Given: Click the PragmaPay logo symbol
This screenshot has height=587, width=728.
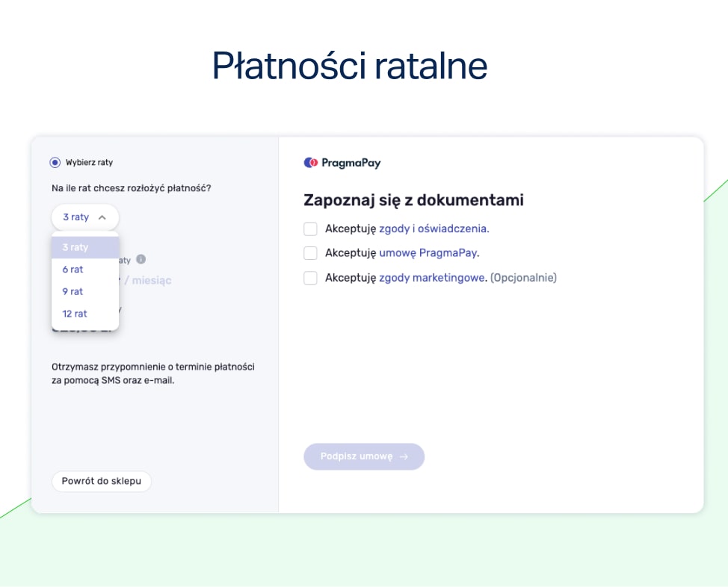Looking at the screenshot, I should [x=311, y=163].
